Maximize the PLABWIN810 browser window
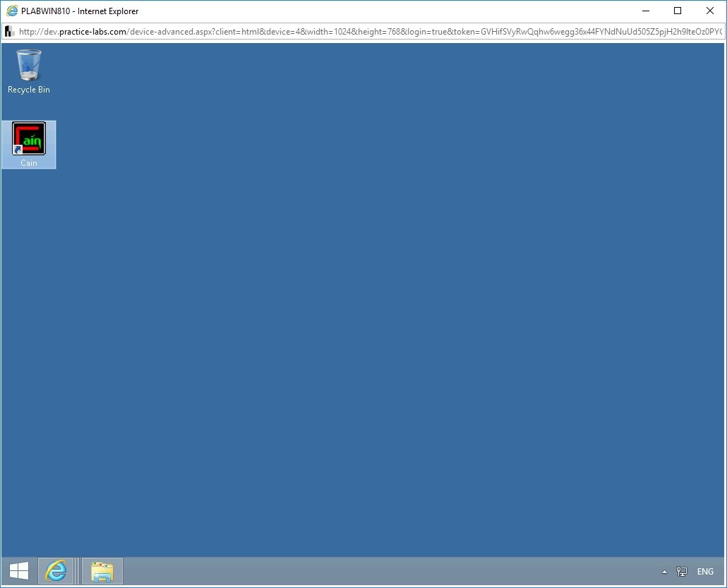The height and width of the screenshot is (588, 727). tap(677, 11)
